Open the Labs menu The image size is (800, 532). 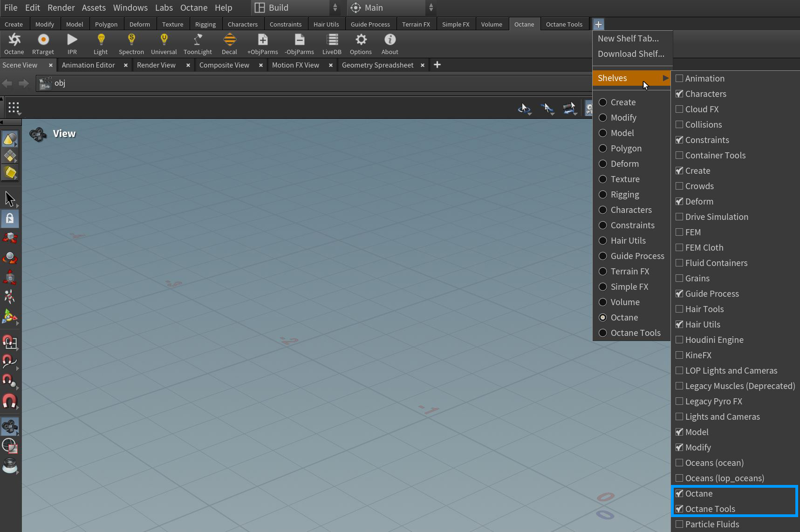[164, 7]
